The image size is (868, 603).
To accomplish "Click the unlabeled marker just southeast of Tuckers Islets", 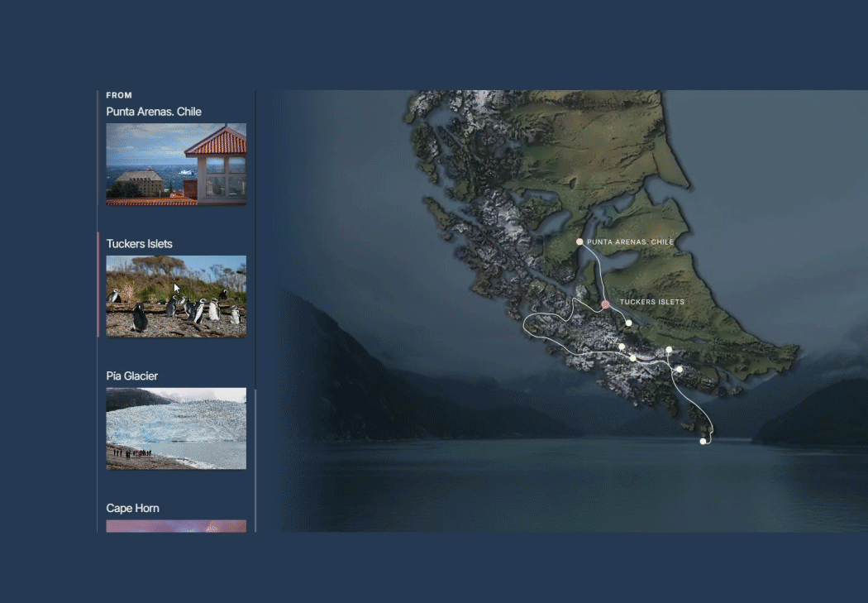I will 628,323.
